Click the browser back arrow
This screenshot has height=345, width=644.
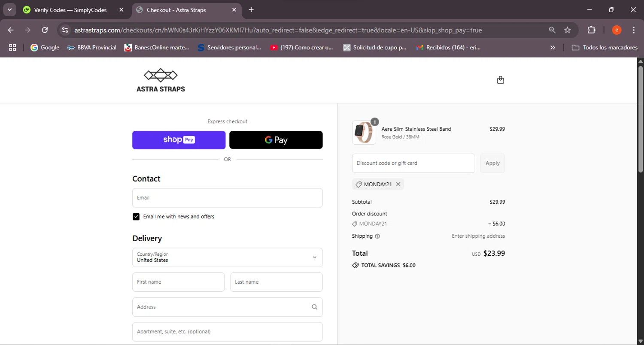point(11,30)
